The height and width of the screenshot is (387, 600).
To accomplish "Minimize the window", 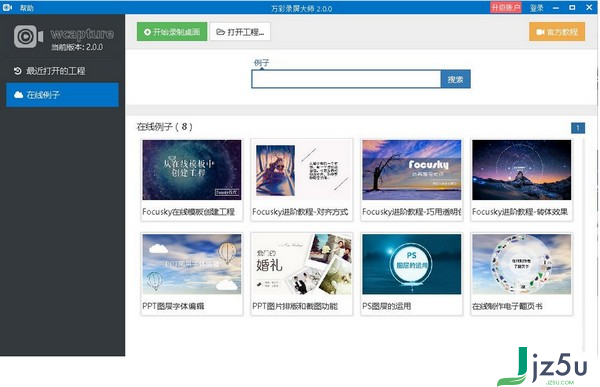I will tap(556, 8).
